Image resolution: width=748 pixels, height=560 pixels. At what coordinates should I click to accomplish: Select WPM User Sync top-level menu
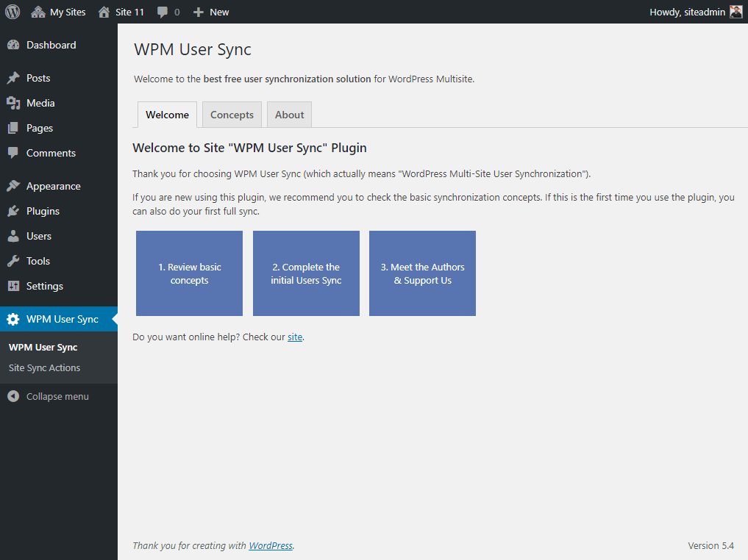[x=59, y=319]
